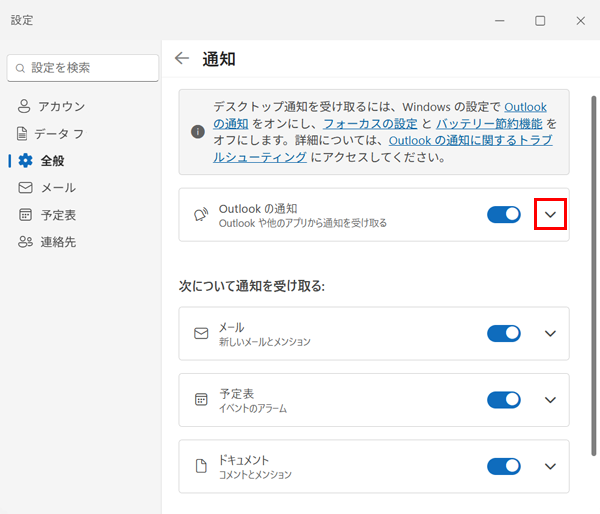Click the info icon in the notice box
This screenshot has width=600, height=514.
point(198,132)
